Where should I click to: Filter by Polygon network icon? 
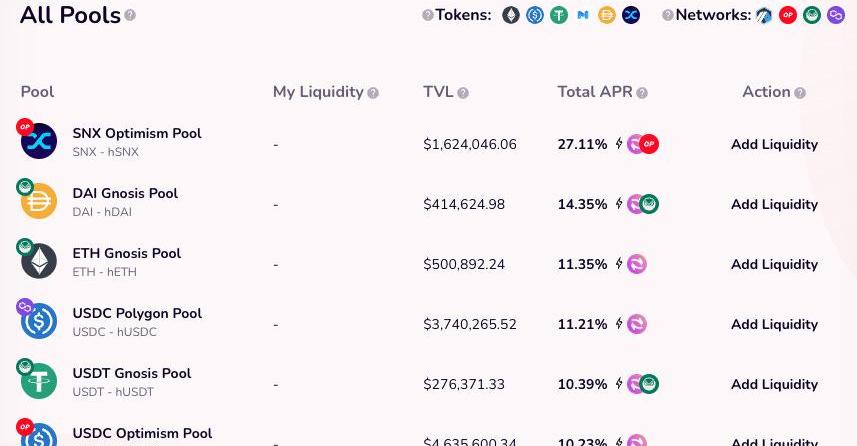[x=836, y=16]
